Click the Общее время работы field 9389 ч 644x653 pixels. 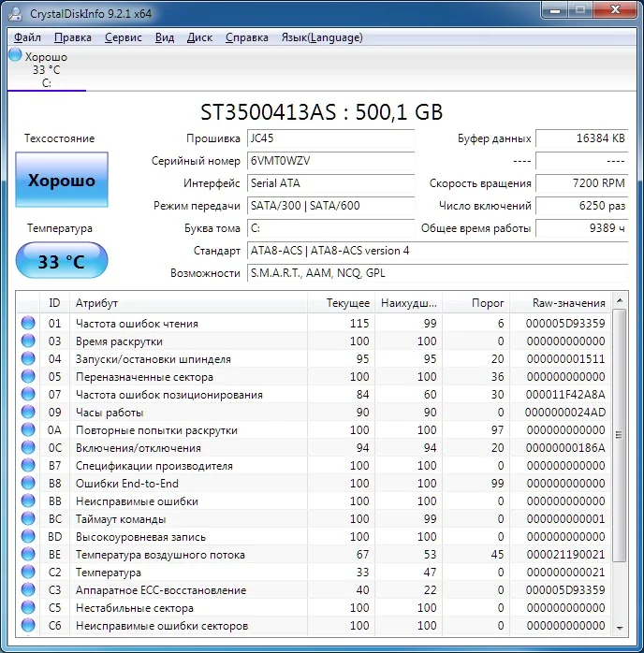pyautogui.click(x=582, y=228)
